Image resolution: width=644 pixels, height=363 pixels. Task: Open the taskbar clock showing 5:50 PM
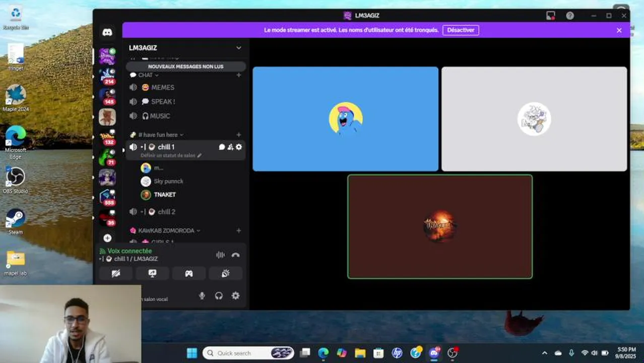pyautogui.click(x=627, y=352)
